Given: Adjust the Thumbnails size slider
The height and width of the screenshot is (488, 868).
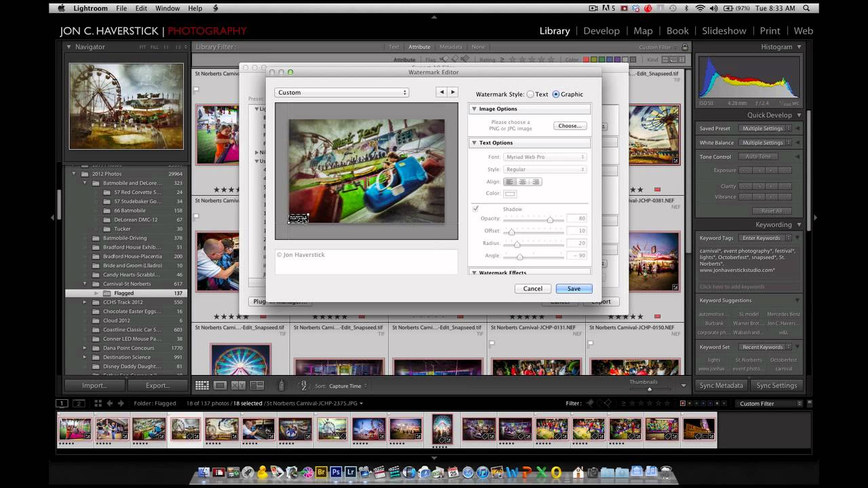Looking at the screenshot, I should click(x=649, y=389).
